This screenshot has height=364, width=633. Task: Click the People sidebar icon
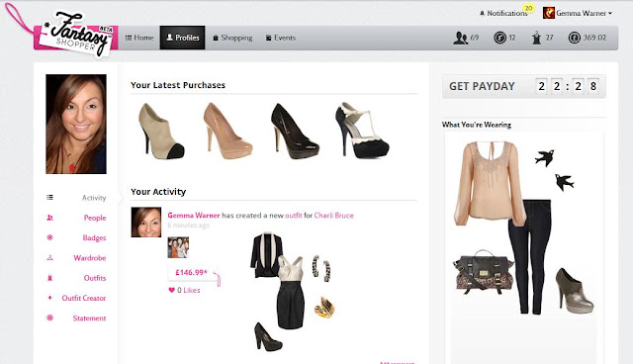[x=49, y=218]
